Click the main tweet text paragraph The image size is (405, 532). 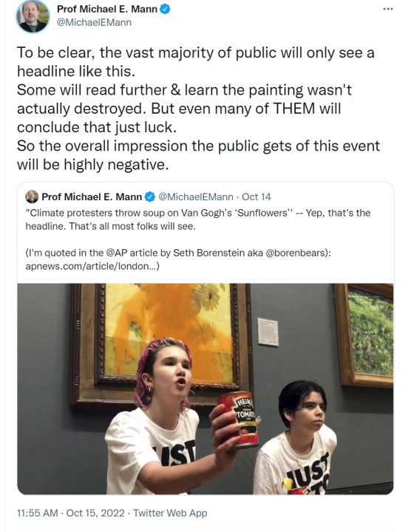click(199, 109)
